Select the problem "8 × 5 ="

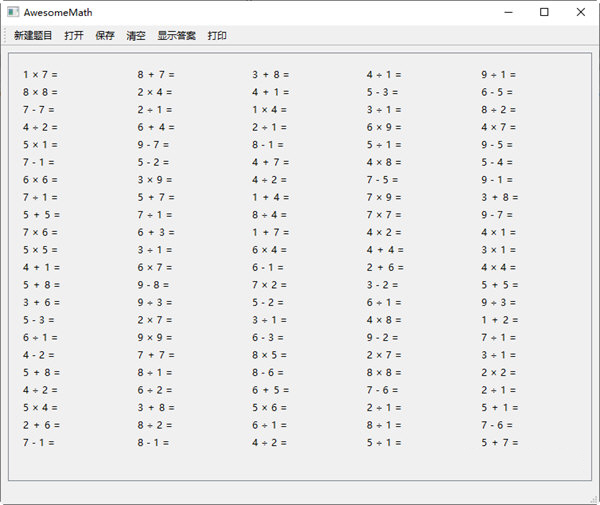tap(269, 355)
